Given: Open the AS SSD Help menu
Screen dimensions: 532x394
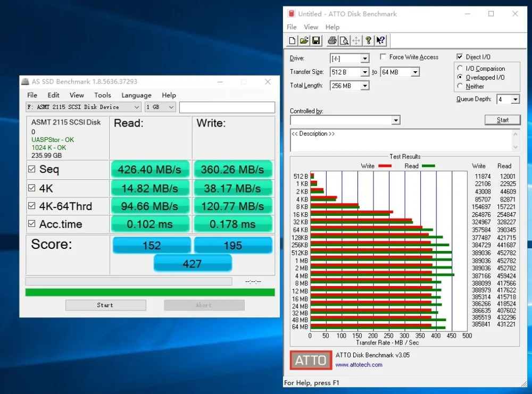Looking at the screenshot, I should tap(169, 95).
